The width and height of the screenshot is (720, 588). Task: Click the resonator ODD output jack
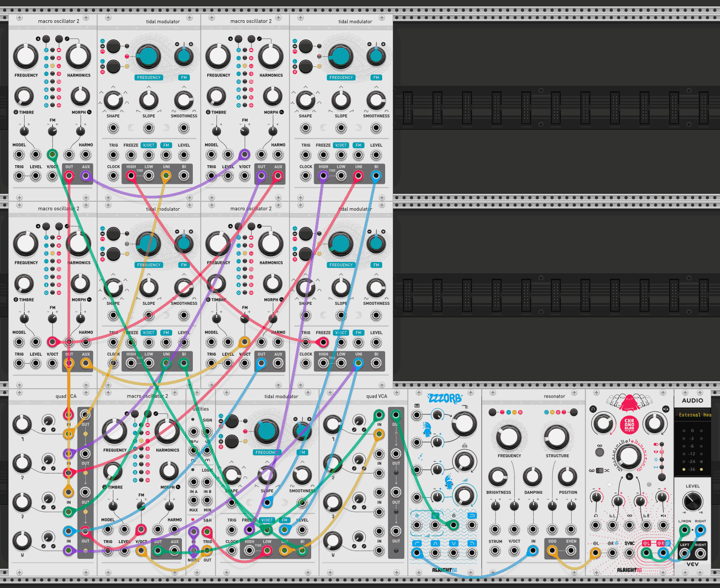[552, 551]
